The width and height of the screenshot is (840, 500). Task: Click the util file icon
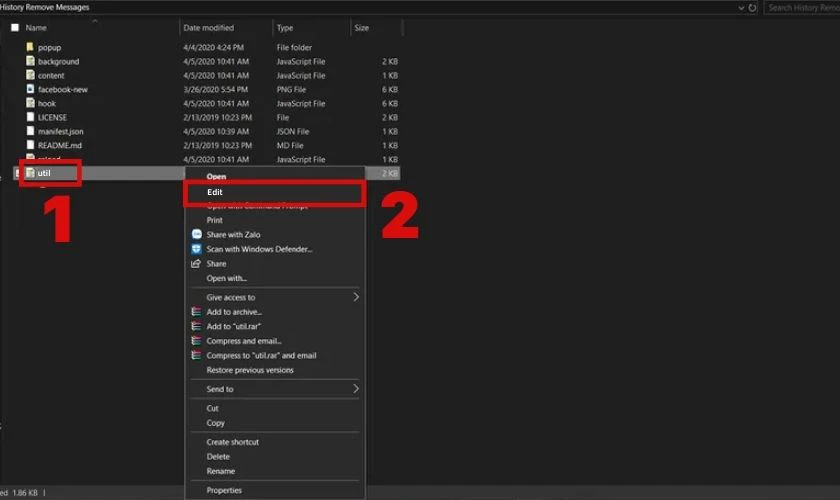pos(31,173)
